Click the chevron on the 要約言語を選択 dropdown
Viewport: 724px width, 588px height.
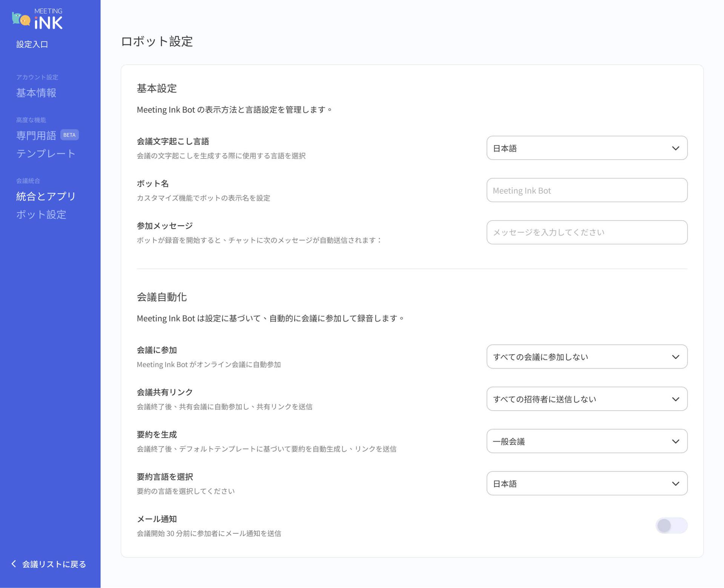(675, 484)
